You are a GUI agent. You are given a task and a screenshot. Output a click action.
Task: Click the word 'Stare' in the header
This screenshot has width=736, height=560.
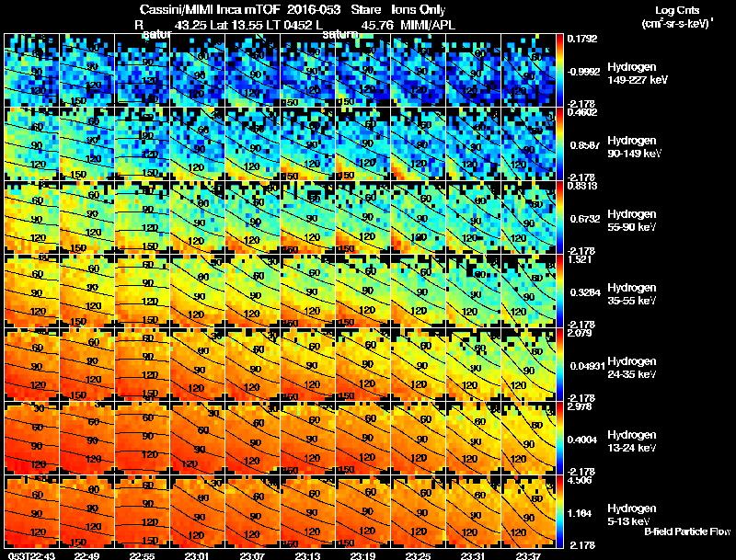tap(365, 10)
